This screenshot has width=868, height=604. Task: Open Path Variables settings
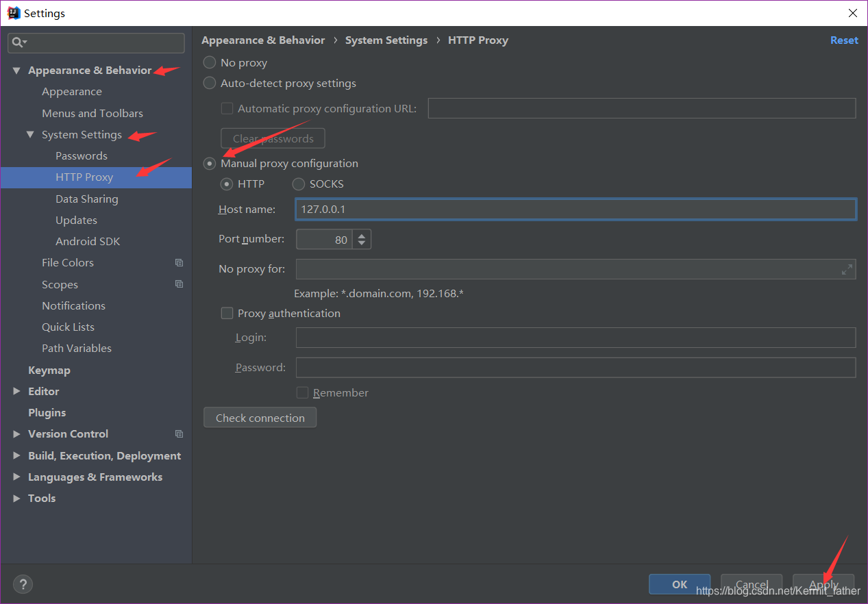tap(77, 348)
